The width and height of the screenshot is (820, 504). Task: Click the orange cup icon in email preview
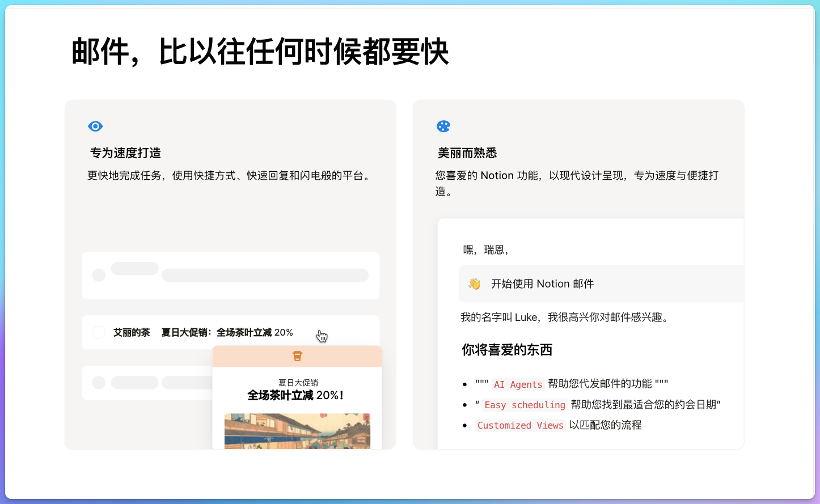click(x=297, y=356)
